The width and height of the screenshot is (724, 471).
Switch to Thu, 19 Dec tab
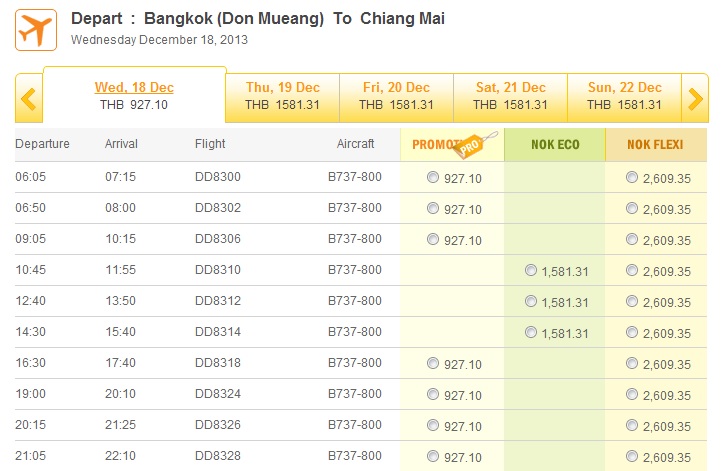283,96
